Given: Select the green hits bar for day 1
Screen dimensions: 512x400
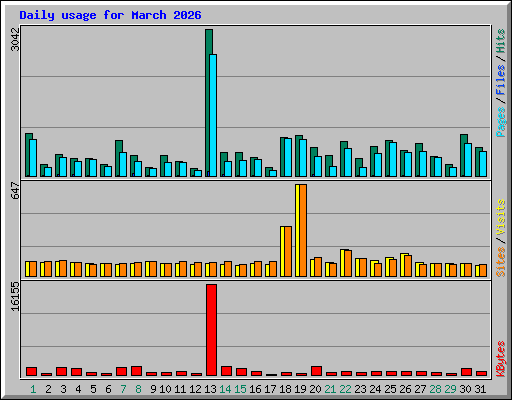Looking at the screenshot, I should pyautogui.click(x=27, y=155).
